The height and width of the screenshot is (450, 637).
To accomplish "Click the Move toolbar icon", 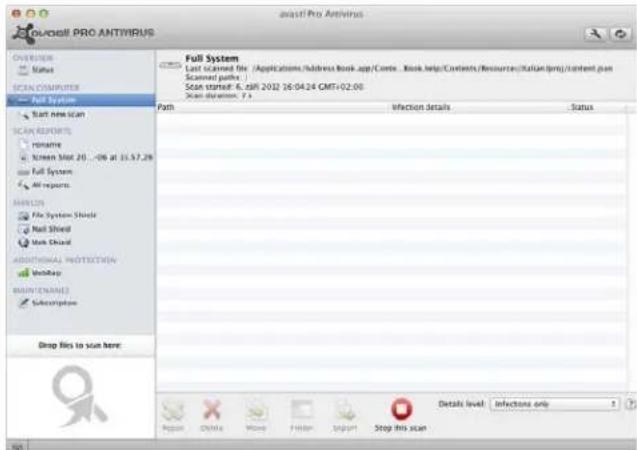I will (256, 415).
